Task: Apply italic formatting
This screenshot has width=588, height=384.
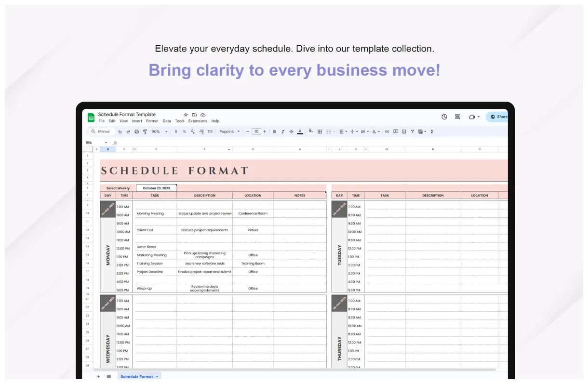Action: [282, 132]
